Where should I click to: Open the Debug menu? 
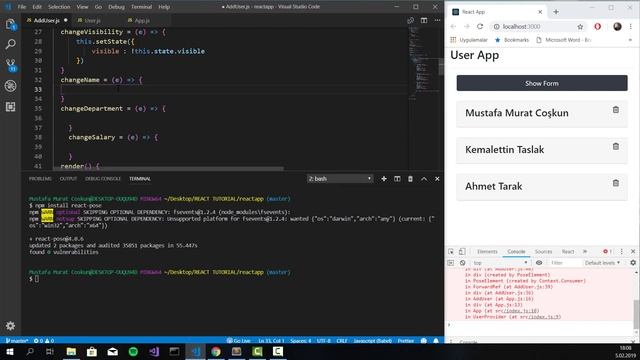116,7
